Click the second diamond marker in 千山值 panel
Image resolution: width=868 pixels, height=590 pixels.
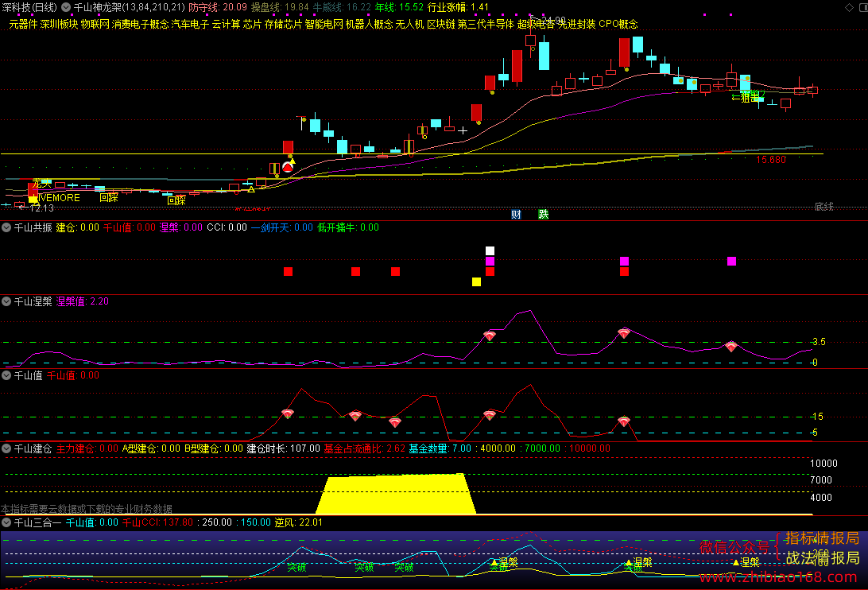point(355,416)
